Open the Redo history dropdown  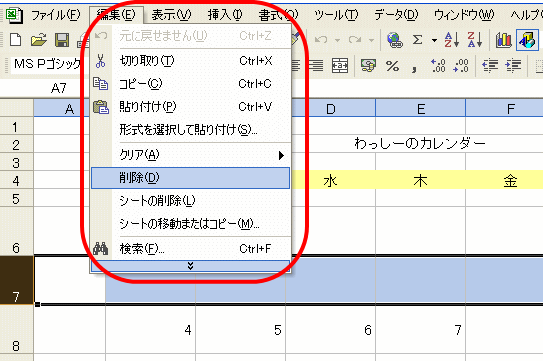[x=371, y=41]
